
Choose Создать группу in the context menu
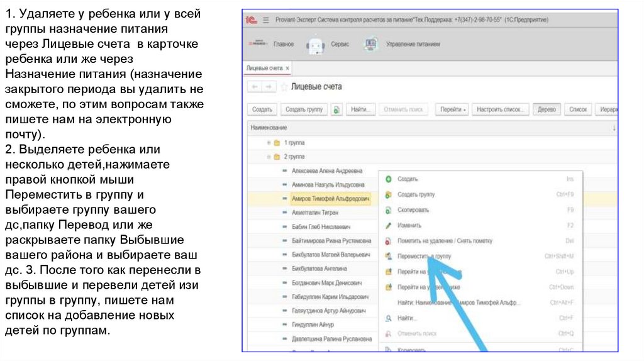[x=480, y=194]
